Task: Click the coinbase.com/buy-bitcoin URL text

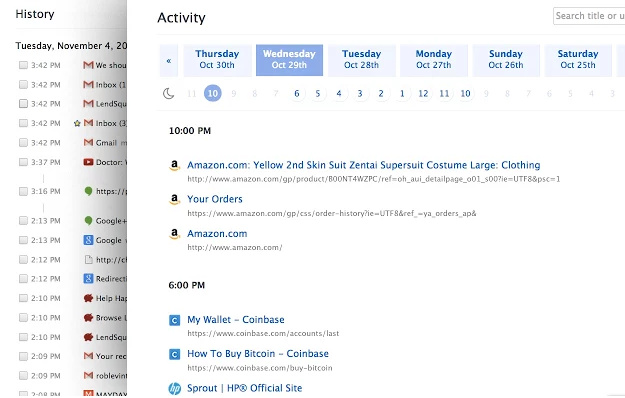Action: click(x=260, y=368)
